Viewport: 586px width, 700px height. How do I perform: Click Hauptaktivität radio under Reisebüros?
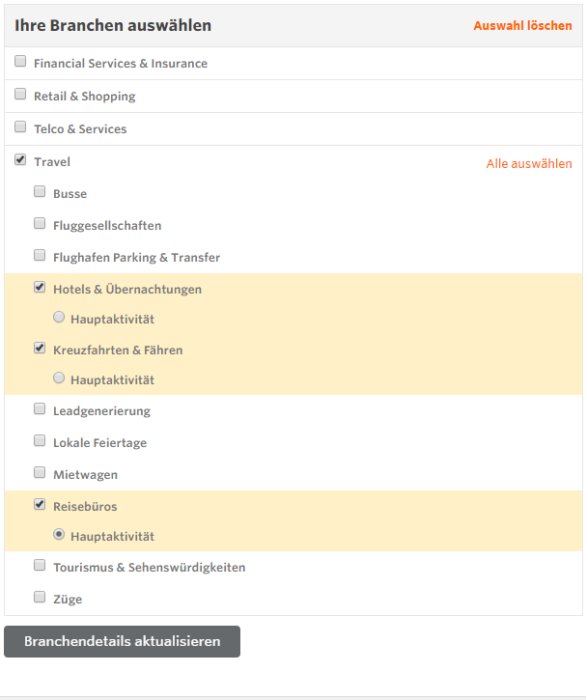click(x=59, y=534)
